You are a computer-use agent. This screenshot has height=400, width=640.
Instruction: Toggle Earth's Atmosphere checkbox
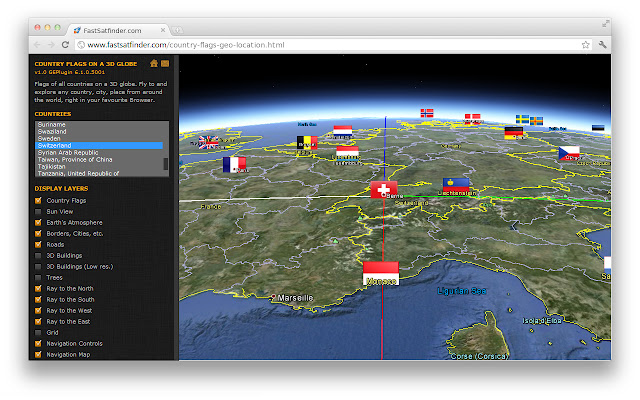coord(38,222)
